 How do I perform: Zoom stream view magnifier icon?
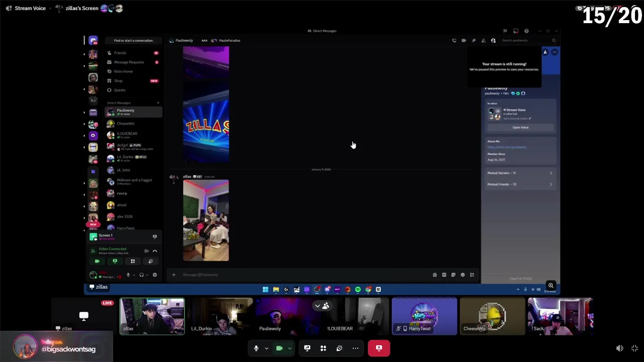tap(551, 286)
